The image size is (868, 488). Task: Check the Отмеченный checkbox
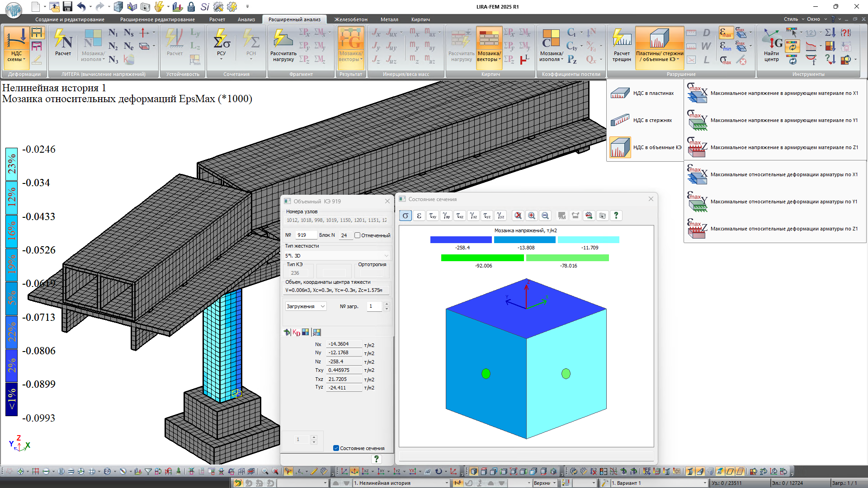tap(358, 235)
